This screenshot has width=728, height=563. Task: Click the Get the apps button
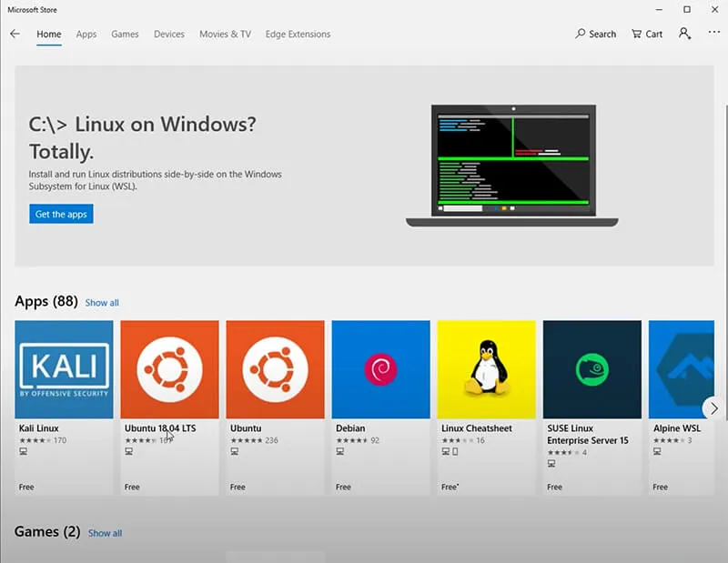[x=61, y=214]
